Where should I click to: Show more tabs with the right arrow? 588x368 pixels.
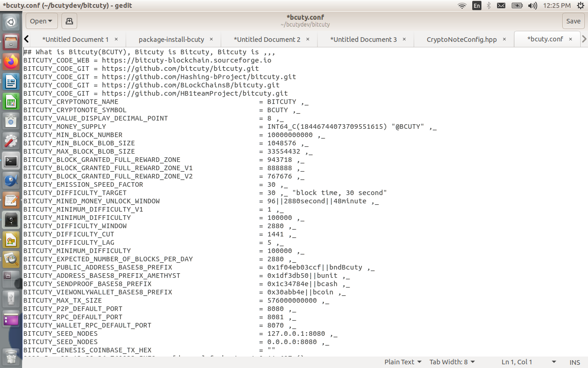584,39
